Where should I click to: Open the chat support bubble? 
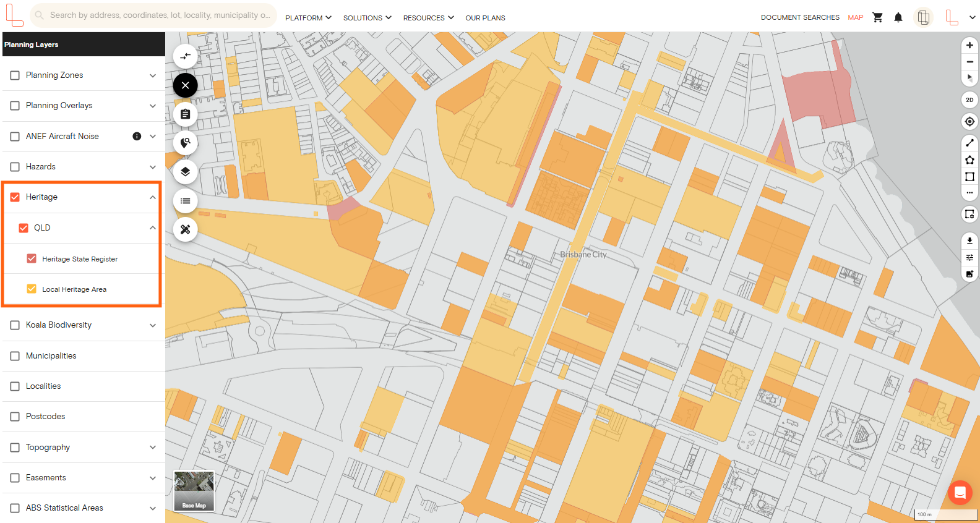(x=960, y=493)
